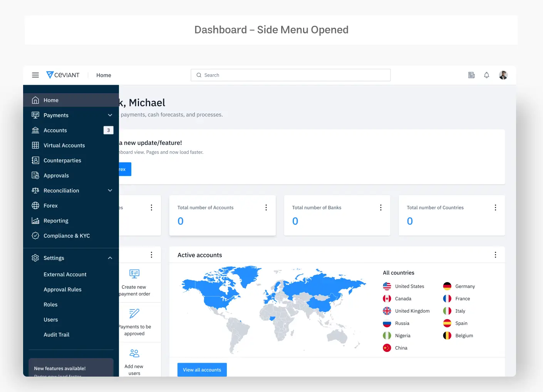Open Accounts menu item
The image size is (543, 392).
point(71,130)
